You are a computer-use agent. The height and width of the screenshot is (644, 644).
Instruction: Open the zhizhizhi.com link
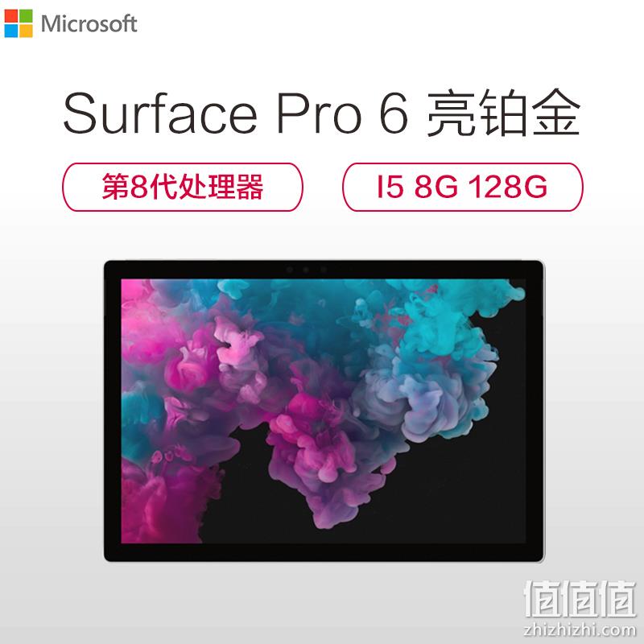[580, 629]
